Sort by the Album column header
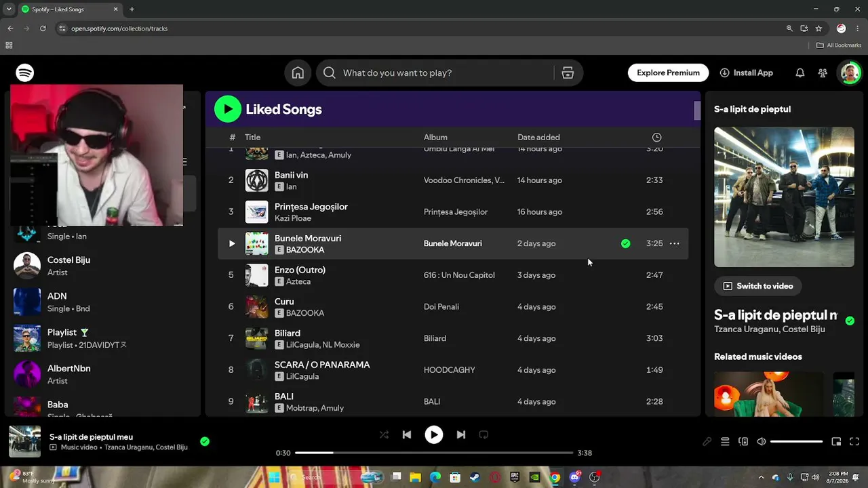 [435, 137]
